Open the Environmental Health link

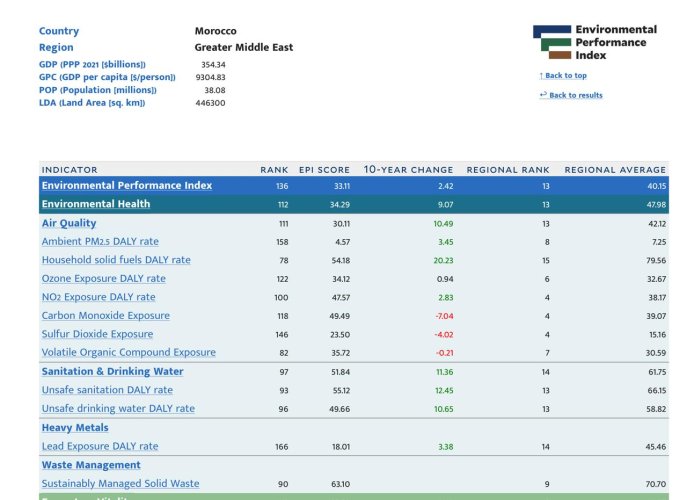(96, 204)
